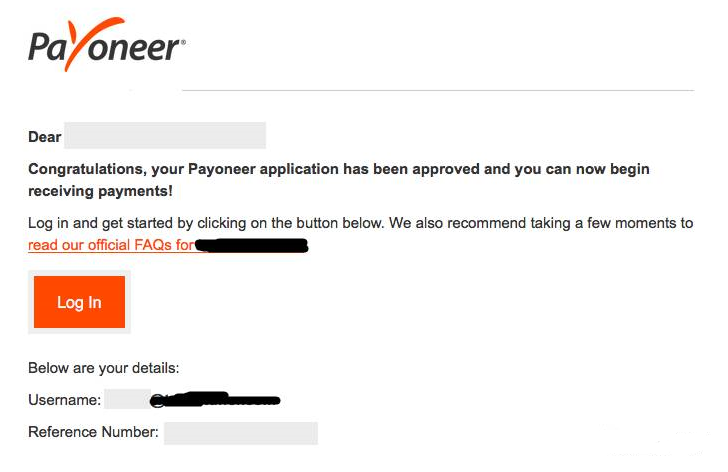Click the horizontal divider line below the logo
728x472 pixels.
click(x=438, y=91)
